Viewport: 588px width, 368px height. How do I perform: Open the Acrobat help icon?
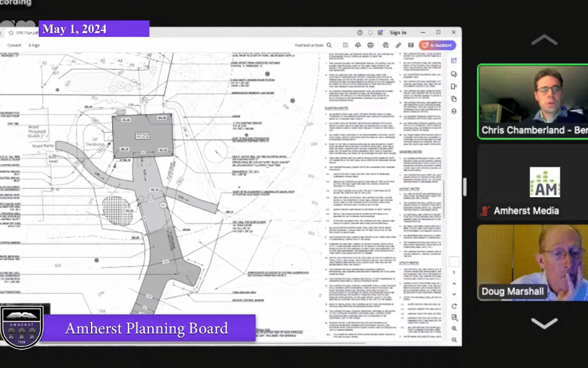coord(360,33)
